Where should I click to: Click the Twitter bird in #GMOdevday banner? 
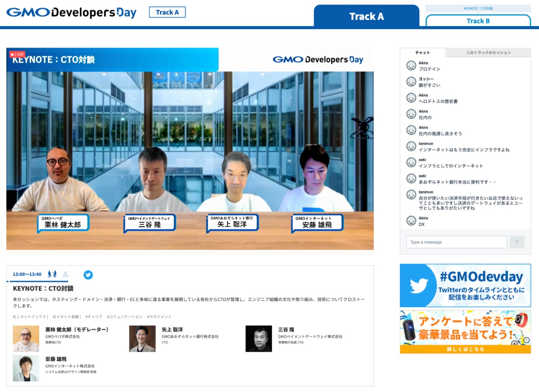click(x=419, y=286)
